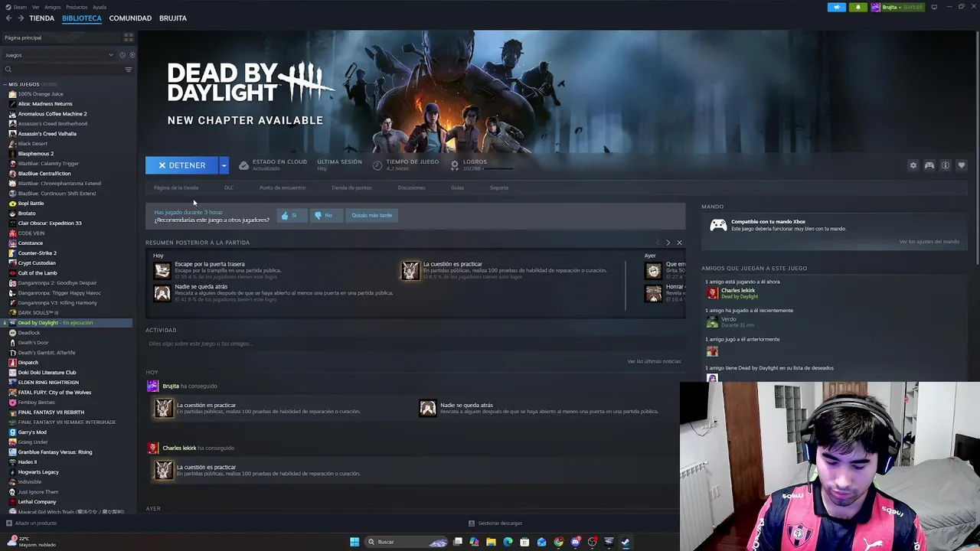This screenshot has width=980, height=551.
Task: Open the Amigos menu
Action: click(52, 7)
